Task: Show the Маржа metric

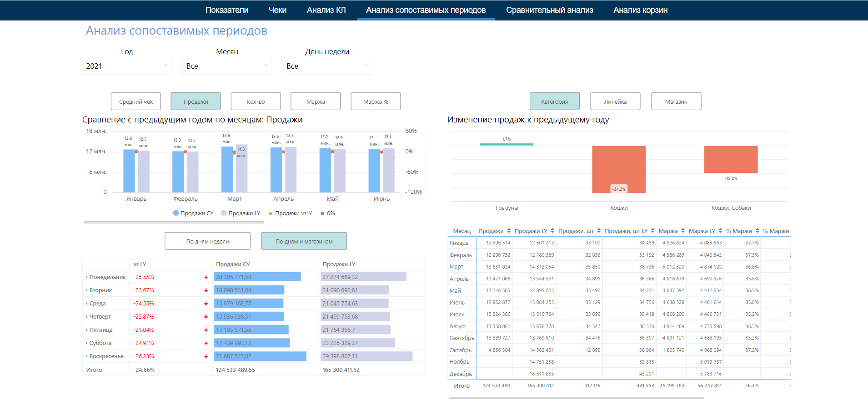Action: coord(316,101)
